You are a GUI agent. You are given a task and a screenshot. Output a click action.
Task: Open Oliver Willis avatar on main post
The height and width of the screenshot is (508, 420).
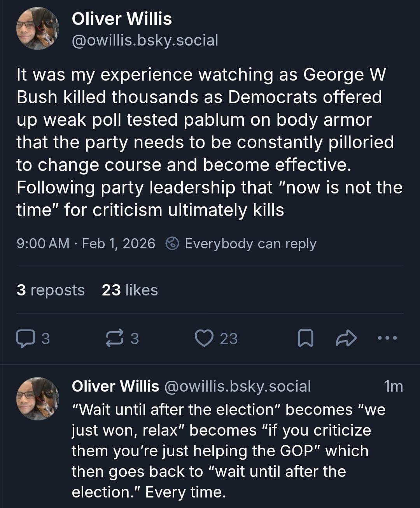(x=37, y=29)
